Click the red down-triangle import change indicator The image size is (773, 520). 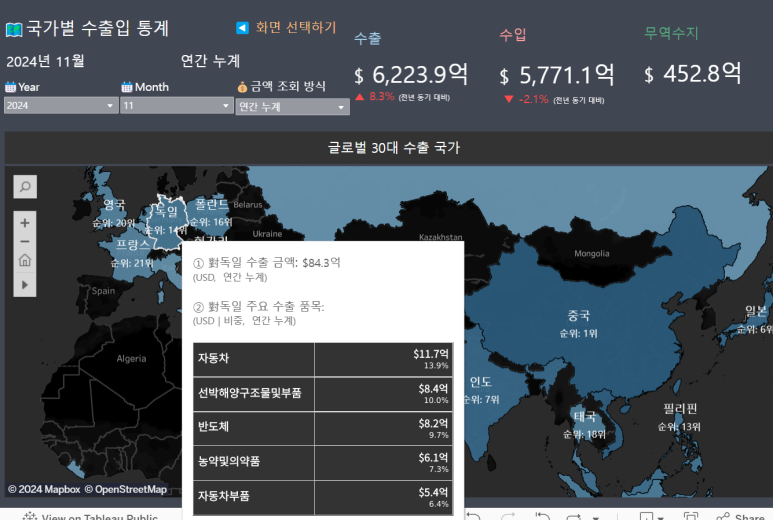pos(509,99)
